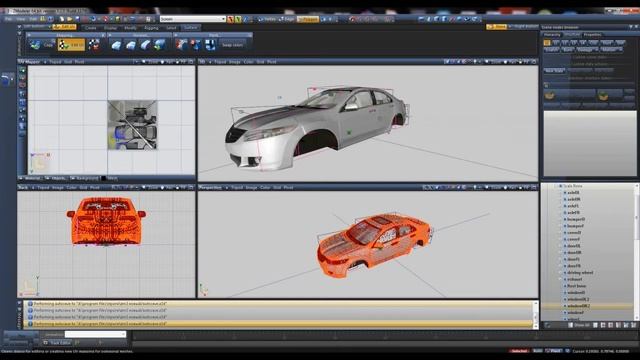Viewport: 640px width, 360px height.
Task: Toggle Selected mode in the status bar
Action: tap(519, 351)
